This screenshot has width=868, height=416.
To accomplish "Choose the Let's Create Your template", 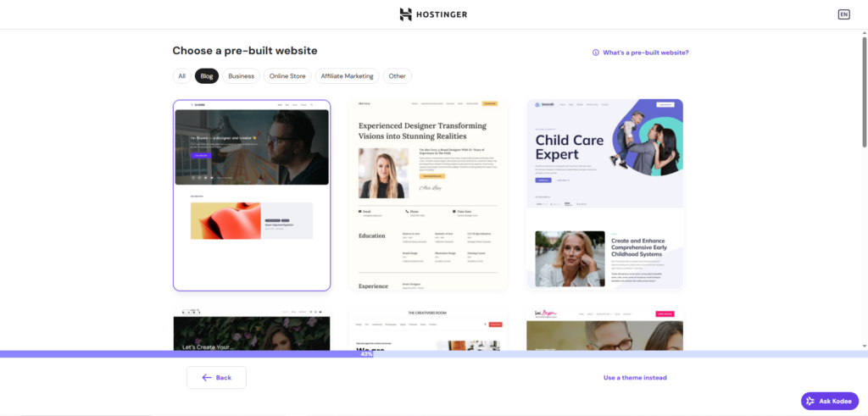I will tap(252, 329).
